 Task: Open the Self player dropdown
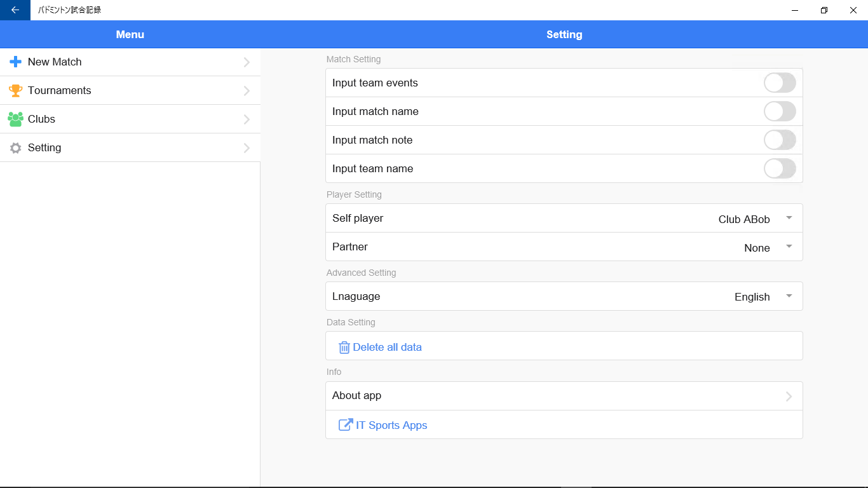tap(789, 218)
